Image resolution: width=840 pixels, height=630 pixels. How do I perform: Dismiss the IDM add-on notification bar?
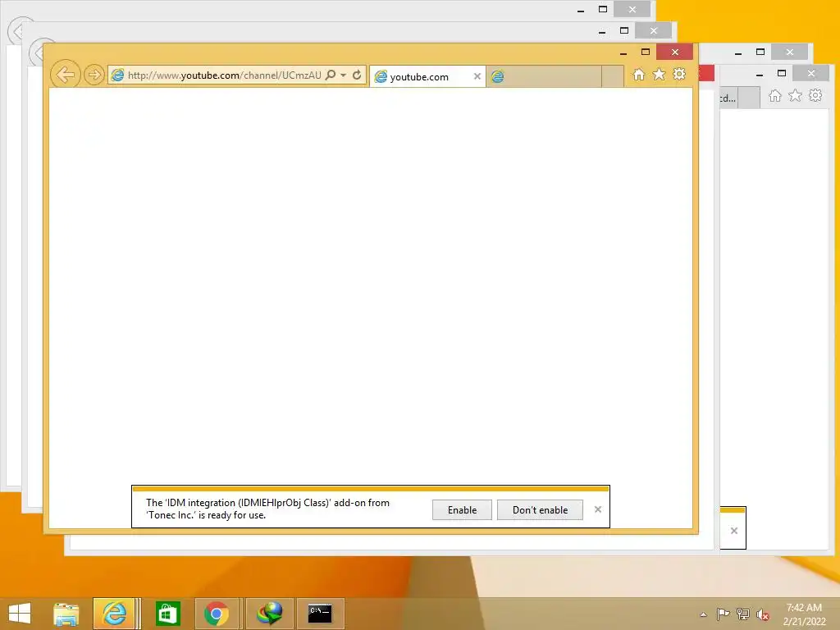(x=598, y=509)
